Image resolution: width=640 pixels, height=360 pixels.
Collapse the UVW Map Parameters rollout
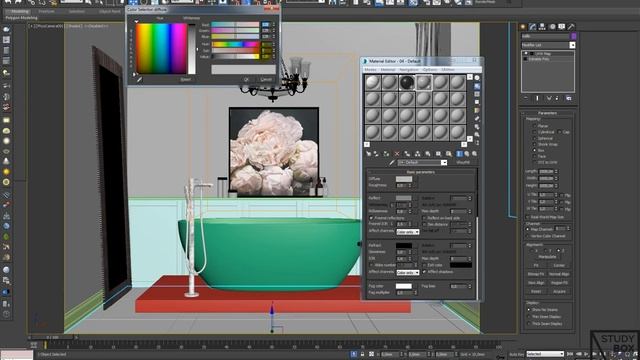pos(547,113)
